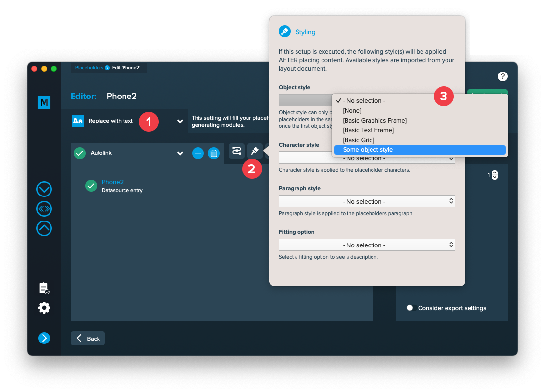The image size is (545, 392).
Task: Open settings gear in sidebar
Action: (44, 308)
